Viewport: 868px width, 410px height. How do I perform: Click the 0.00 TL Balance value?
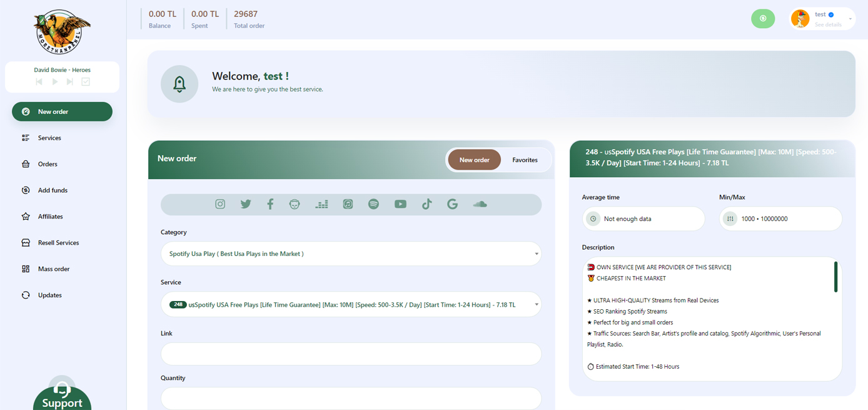(x=163, y=14)
